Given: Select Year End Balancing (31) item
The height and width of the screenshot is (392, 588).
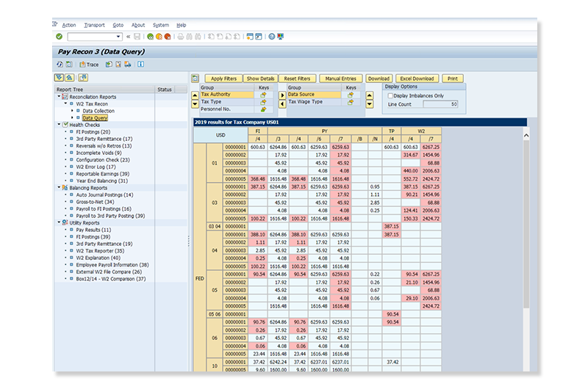Looking at the screenshot, I should click(x=102, y=181).
